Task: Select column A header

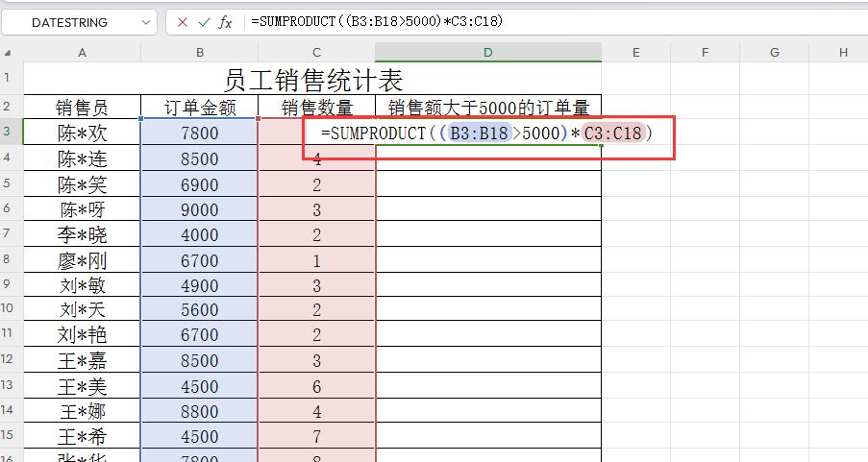Action: [x=82, y=53]
